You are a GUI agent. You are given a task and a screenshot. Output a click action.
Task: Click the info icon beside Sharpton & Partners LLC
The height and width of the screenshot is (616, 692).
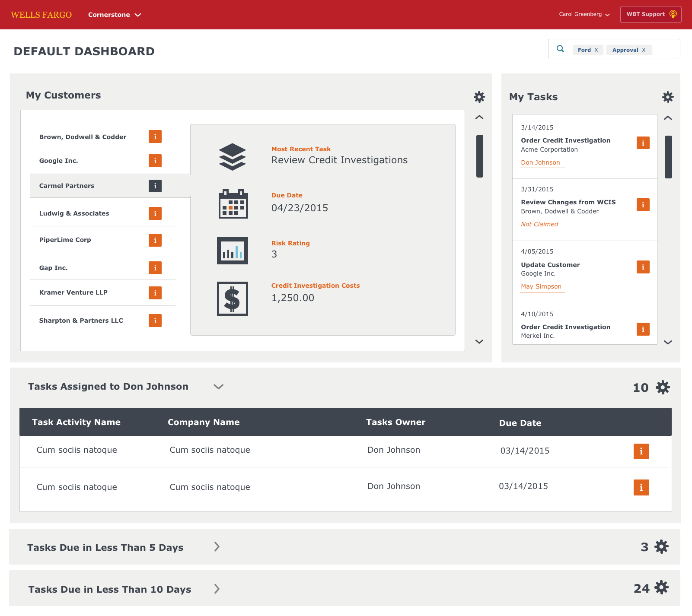click(x=155, y=321)
